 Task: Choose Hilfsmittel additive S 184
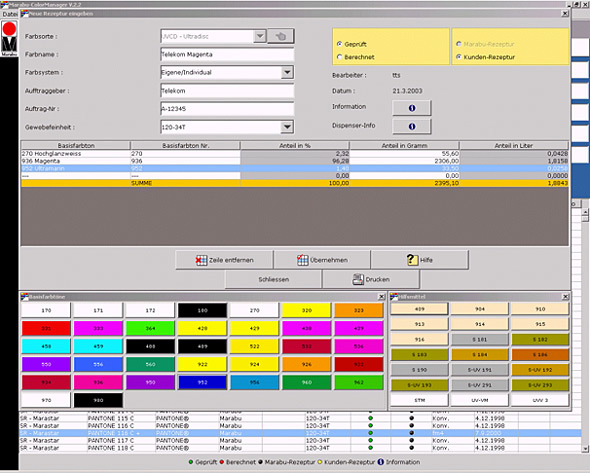480,354
